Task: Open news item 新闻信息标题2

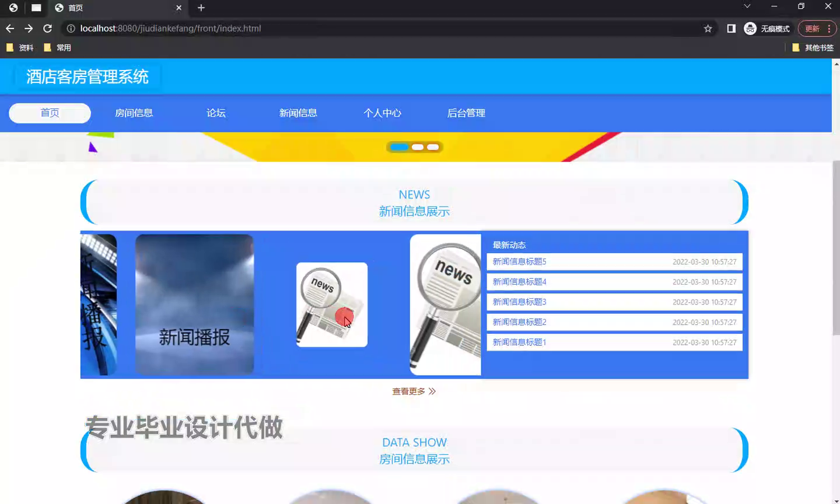Action: point(615,322)
